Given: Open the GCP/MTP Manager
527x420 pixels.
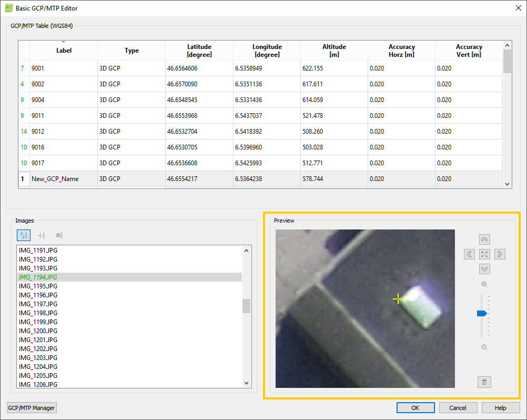Looking at the screenshot, I should click(31, 407).
